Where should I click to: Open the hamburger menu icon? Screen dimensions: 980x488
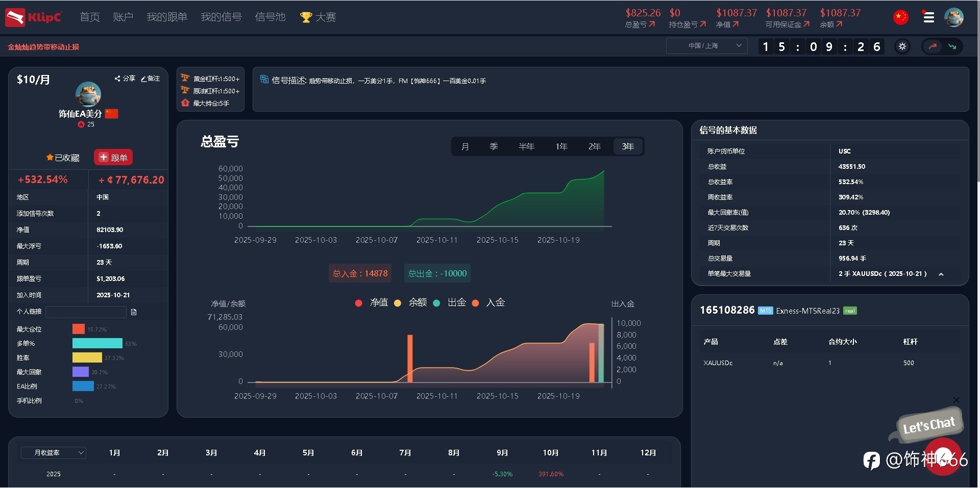[x=928, y=17]
